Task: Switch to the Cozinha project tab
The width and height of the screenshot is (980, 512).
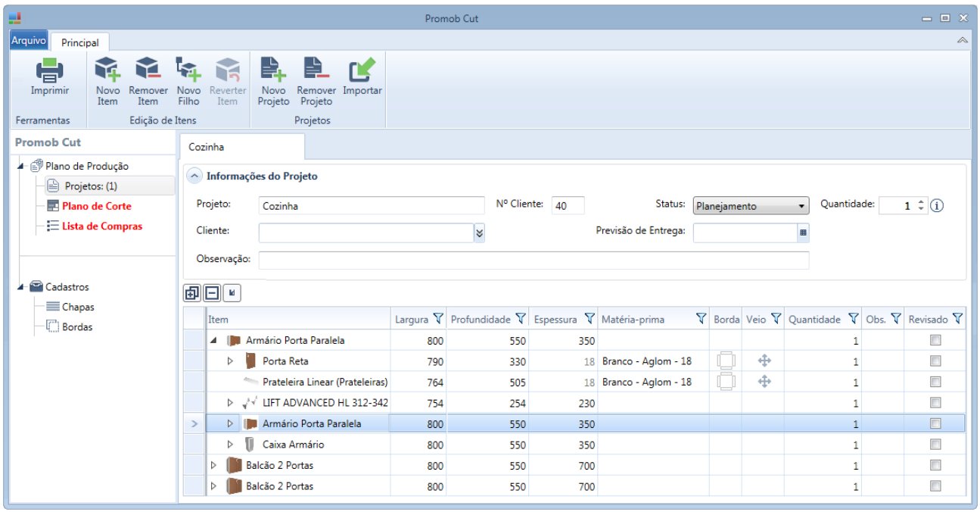Action: pyautogui.click(x=207, y=147)
